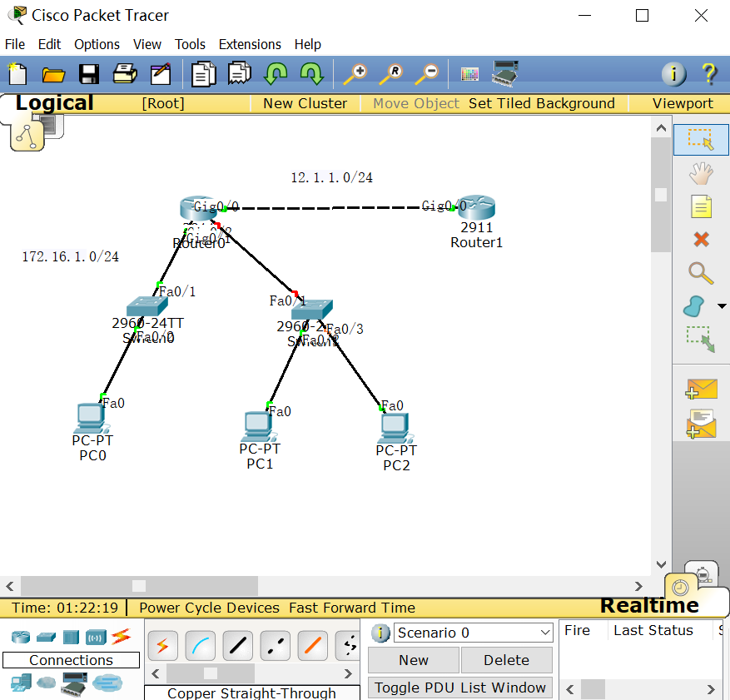Viewport: 730px width, 700px height.
Task: Choose Copper Straight-Through cable
Action: tap(238, 646)
